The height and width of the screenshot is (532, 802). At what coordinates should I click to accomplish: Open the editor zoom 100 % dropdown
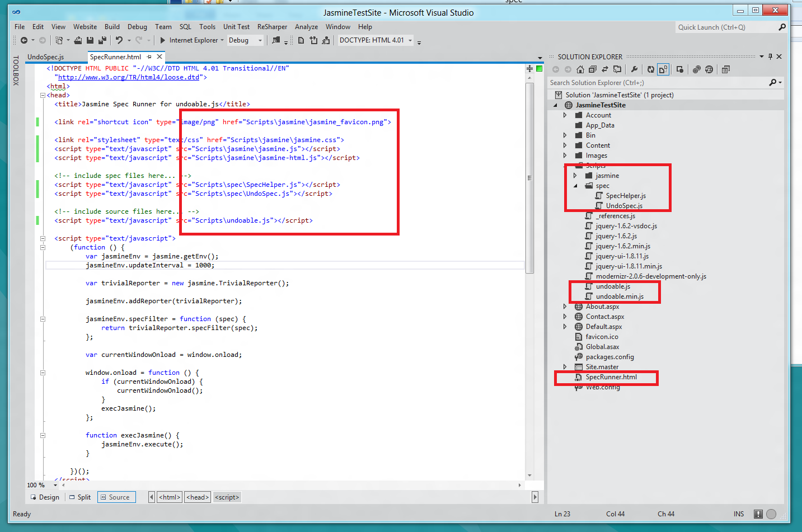pyautogui.click(x=55, y=485)
